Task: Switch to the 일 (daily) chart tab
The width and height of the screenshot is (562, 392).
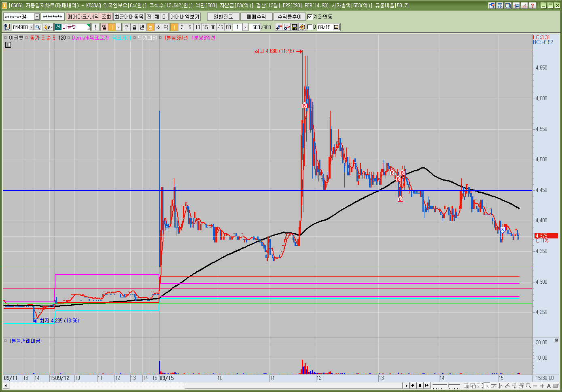Action: (x=104, y=27)
